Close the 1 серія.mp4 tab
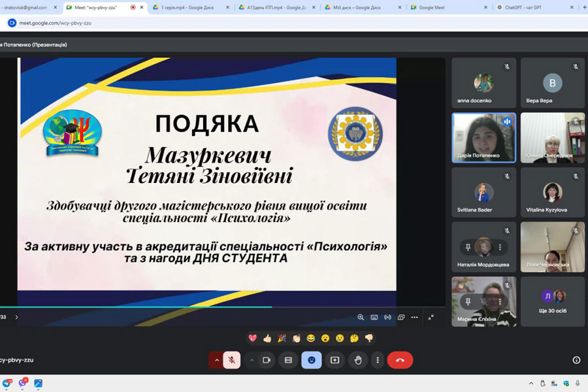Screen dimensions: 588x392 coord(227,7)
